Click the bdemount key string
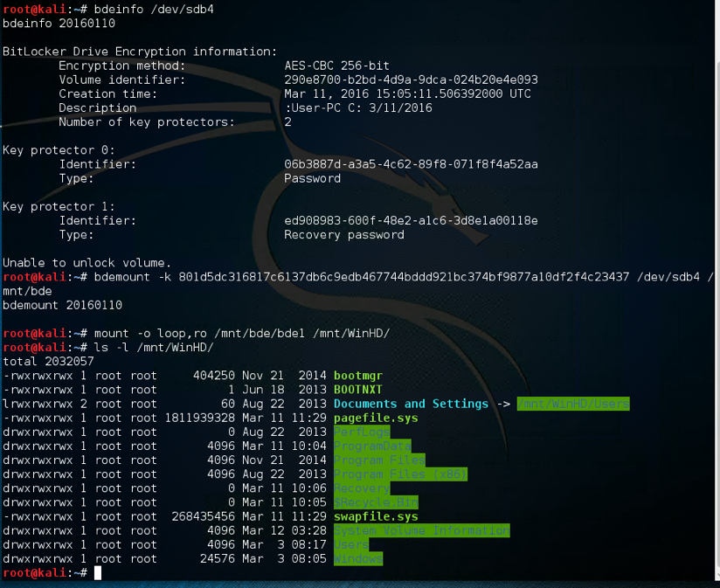The image size is (720, 588). click(404, 277)
